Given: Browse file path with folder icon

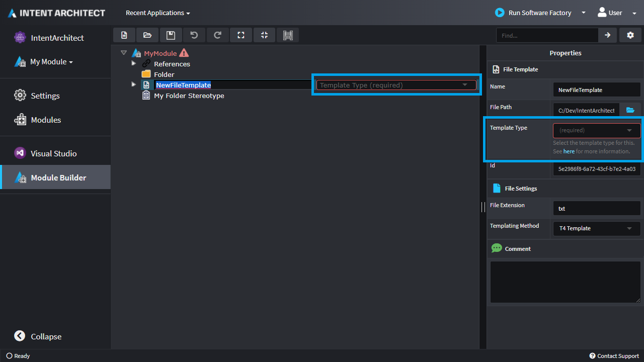Looking at the screenshot, I should (x=630, y=110).
